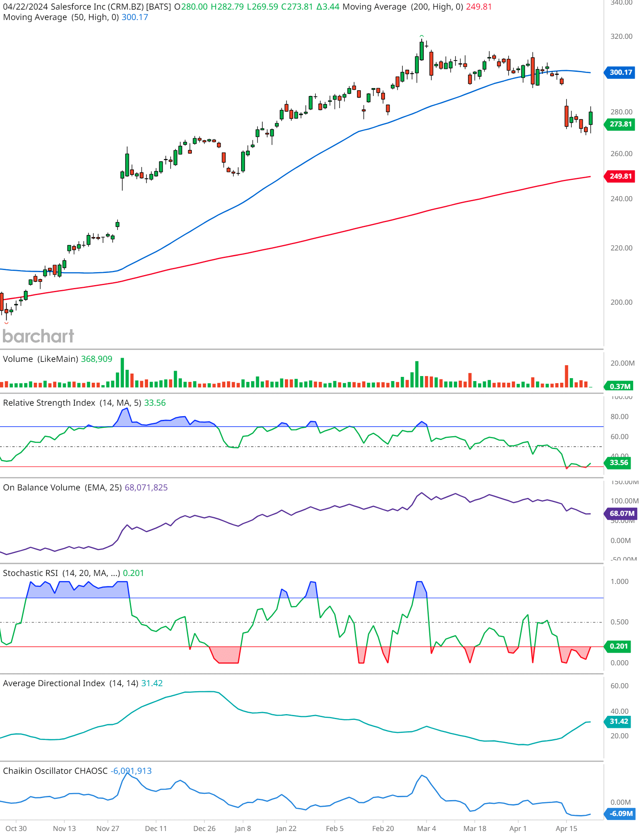
Task: Click the 260.00 price axis label
Action: [x=621, y=154]
